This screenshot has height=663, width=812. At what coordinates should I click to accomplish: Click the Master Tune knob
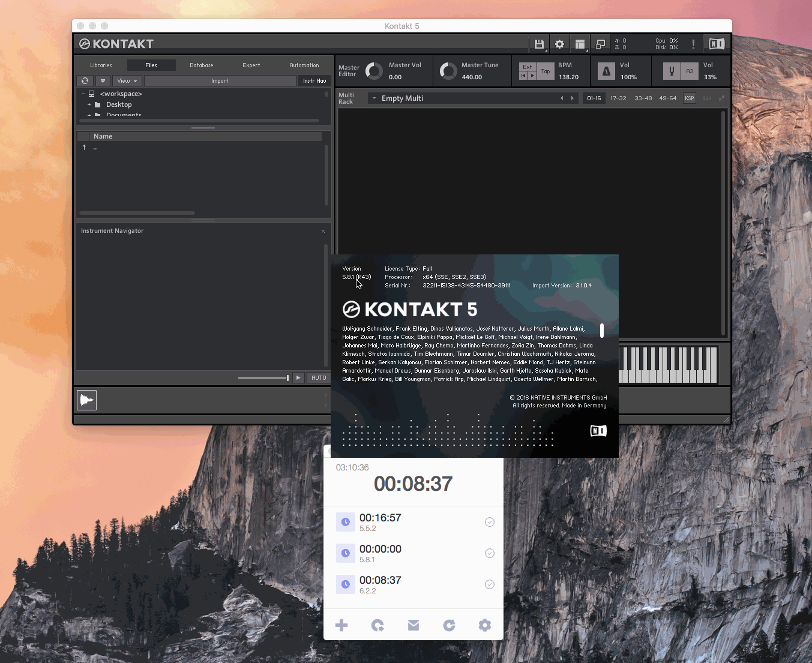coord(448,71)
